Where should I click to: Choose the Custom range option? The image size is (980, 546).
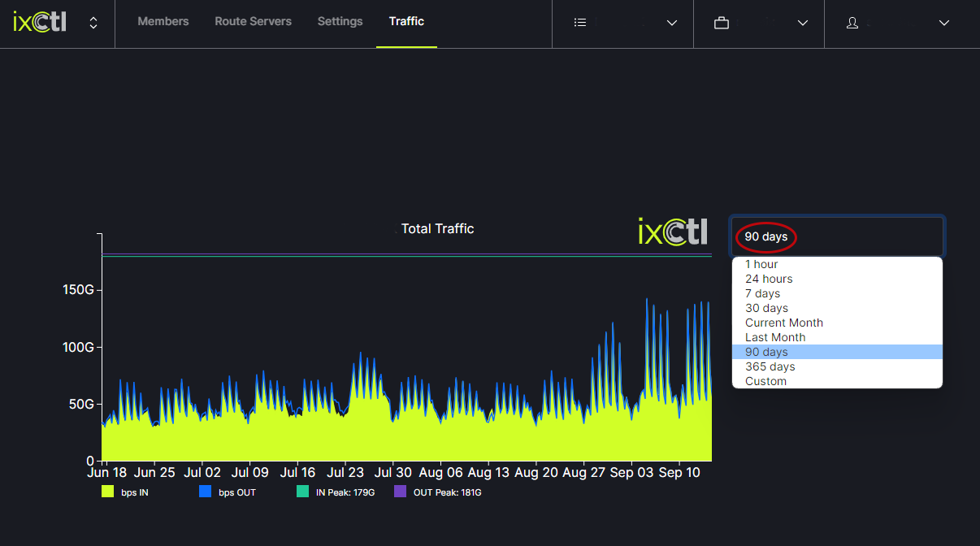click(765, 381)
